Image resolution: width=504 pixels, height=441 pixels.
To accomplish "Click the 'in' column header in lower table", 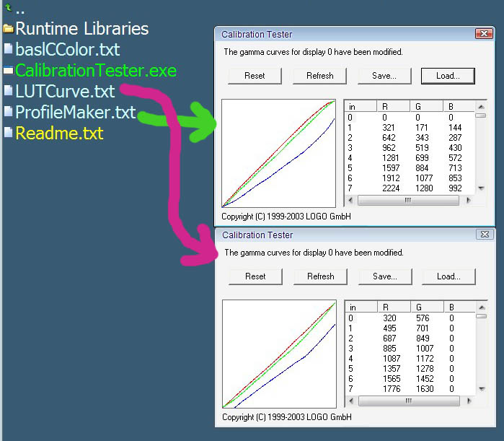I will (361, 307).
